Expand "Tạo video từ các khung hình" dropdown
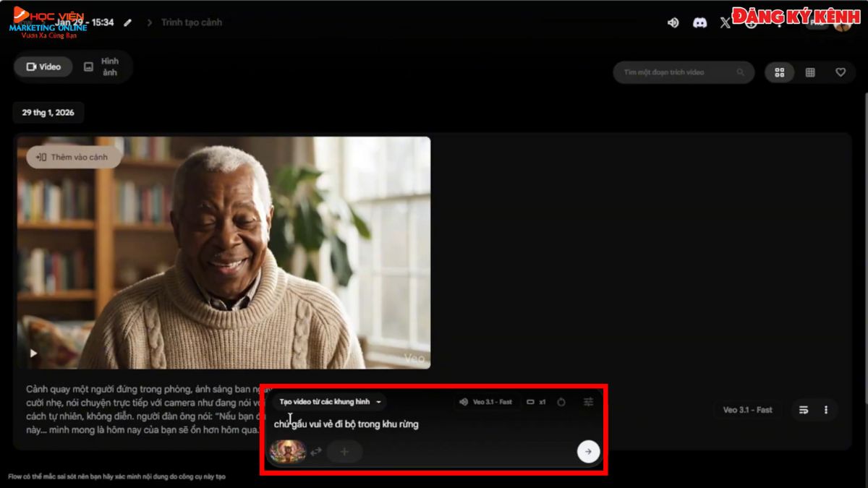This screenshot has width=868, height=488. [x=330, y=402]
